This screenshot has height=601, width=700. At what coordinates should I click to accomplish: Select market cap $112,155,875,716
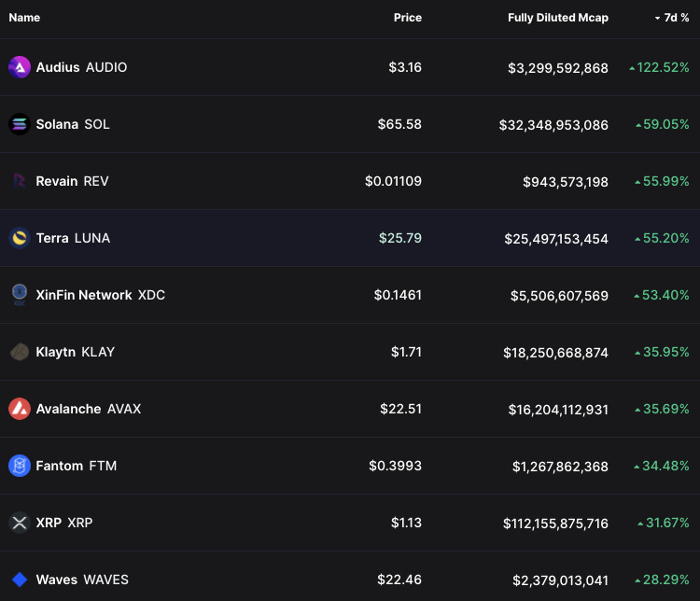pos(556,524)
